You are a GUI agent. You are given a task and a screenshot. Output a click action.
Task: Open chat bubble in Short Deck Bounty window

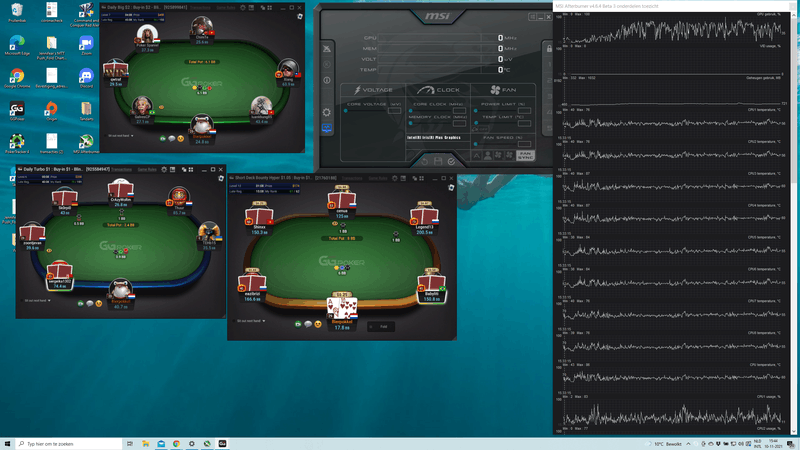pos(308,324)
